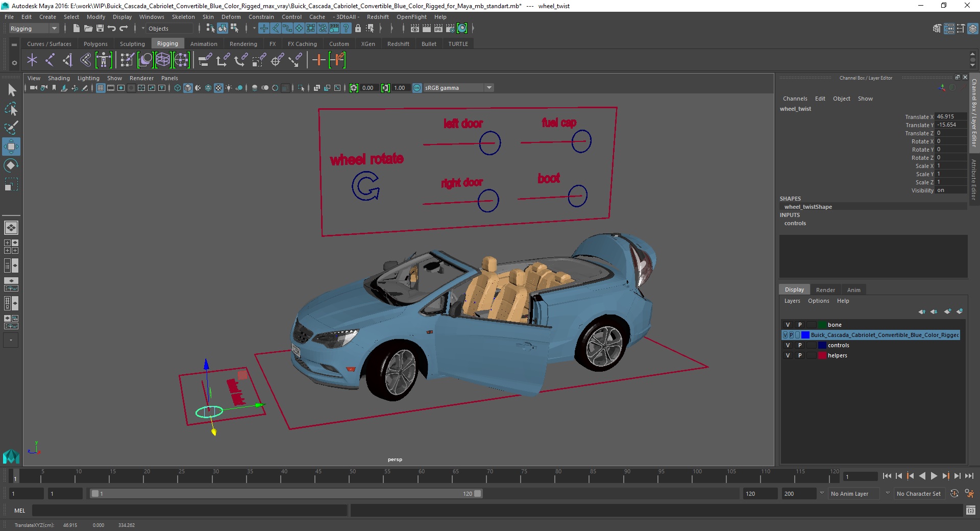Click the Create IK Handle shelf icon
Image resolution: width=980 pixels, height=531 pixels.
coord(67,60)
